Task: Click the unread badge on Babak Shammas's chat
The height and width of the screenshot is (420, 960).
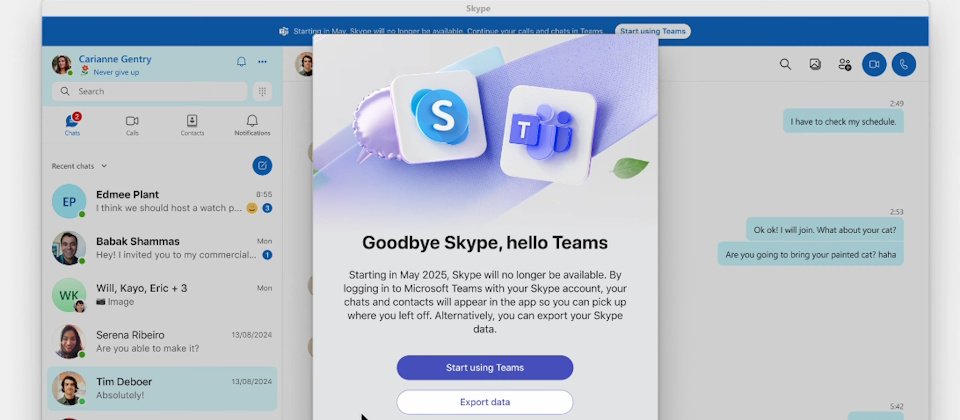Action: 267,255
